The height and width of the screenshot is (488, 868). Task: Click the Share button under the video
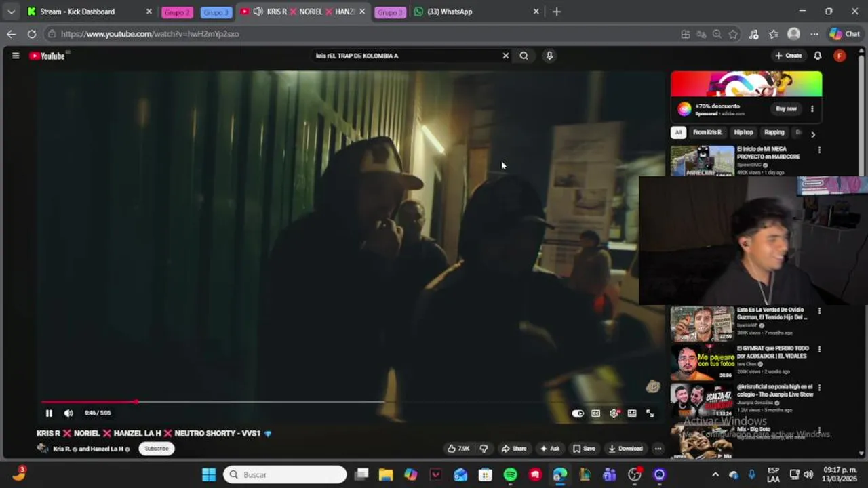click(513, 449)
